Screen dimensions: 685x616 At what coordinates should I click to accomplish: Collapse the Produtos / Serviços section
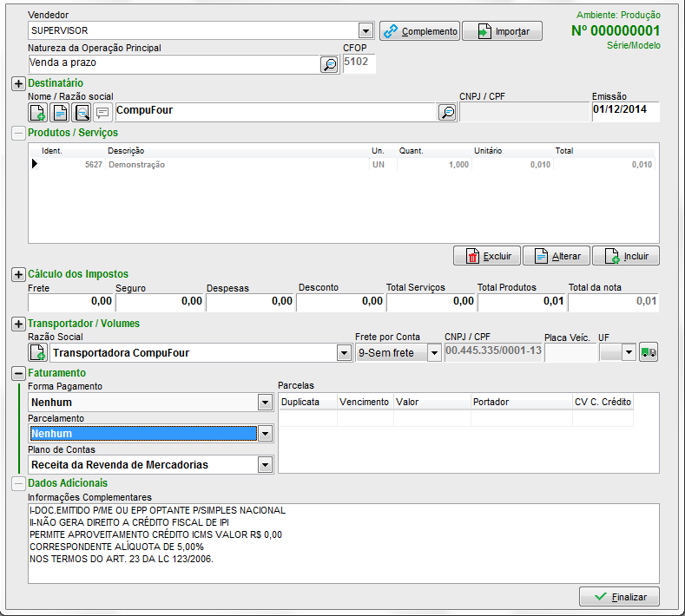(18, 133)
